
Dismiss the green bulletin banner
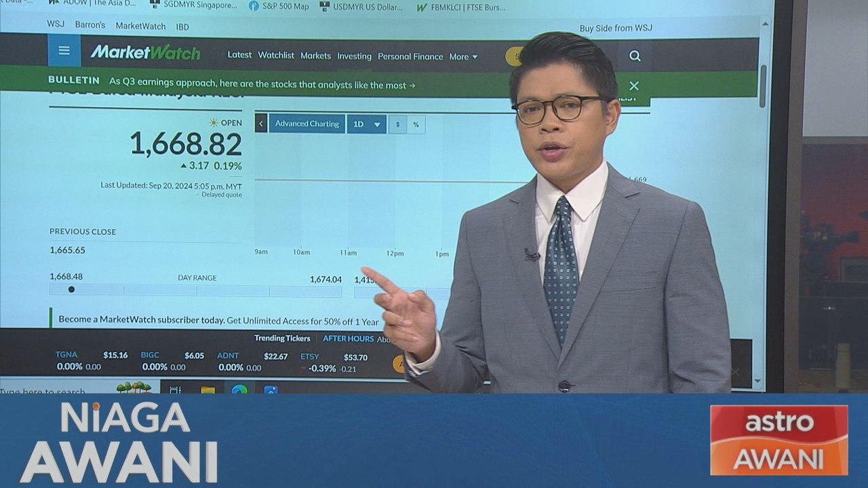coord(634,86)
